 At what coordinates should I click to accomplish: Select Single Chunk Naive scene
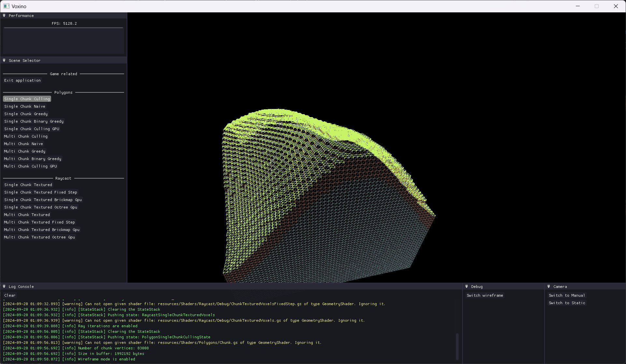click(25, 106)
